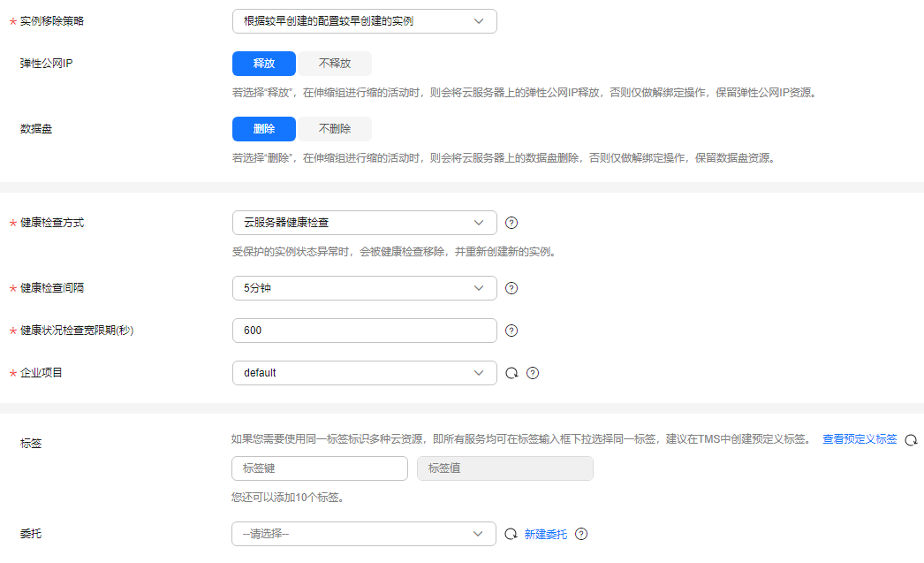The image size is (924, 563).
Task: Open the 健康检查间隔 5分钟 dropdown
Action: point(364,288)
